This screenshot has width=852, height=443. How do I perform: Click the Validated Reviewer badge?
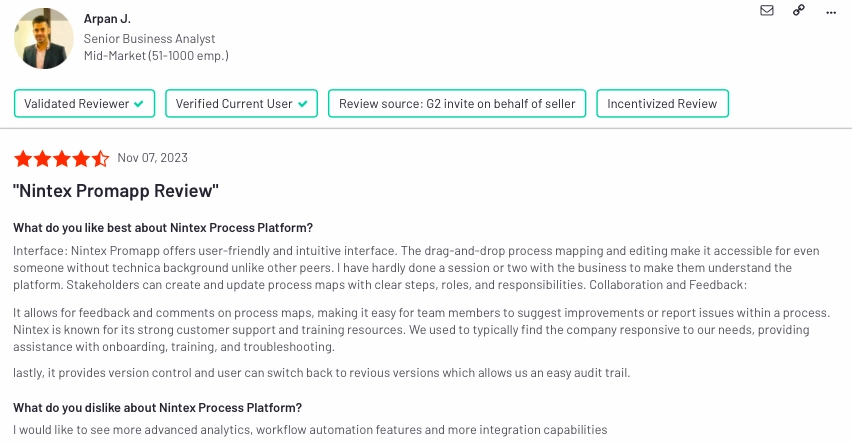tap(84, 103)
